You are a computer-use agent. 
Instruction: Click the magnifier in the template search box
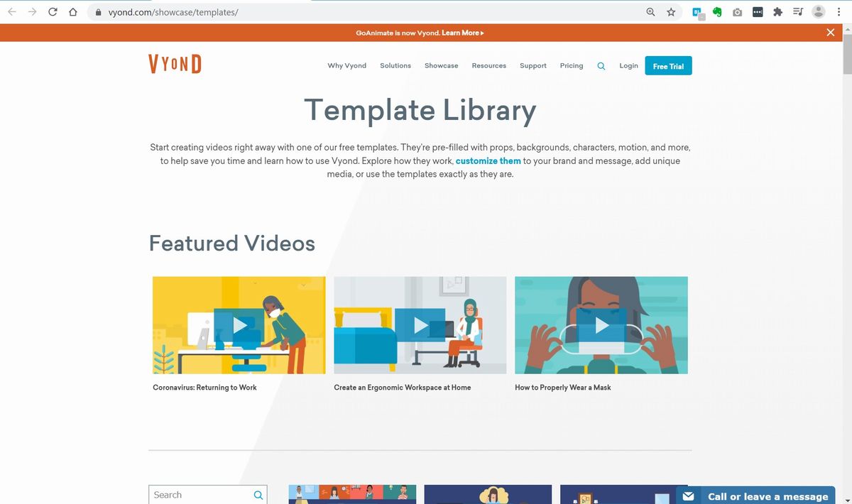click(258, 495)
